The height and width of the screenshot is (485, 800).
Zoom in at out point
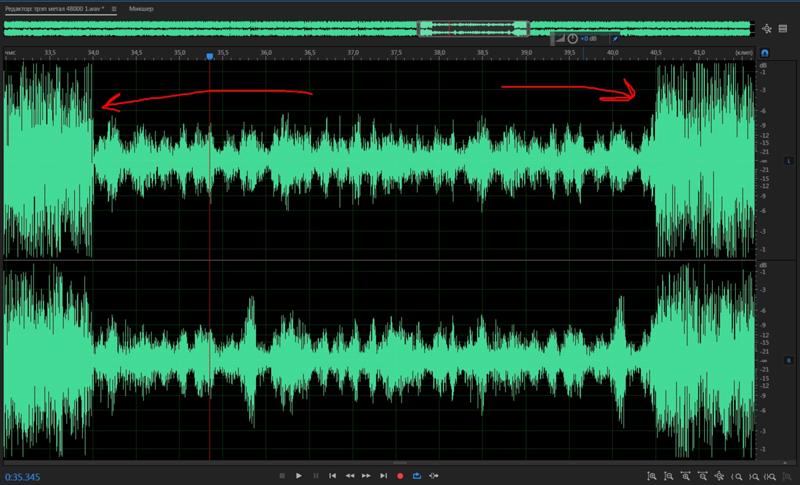(754, 476)
